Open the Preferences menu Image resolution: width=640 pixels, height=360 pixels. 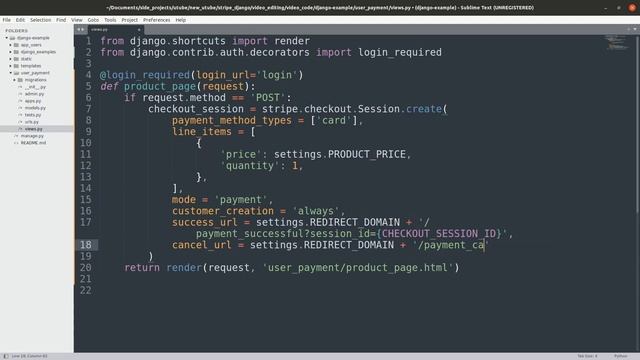coord(156,20)
